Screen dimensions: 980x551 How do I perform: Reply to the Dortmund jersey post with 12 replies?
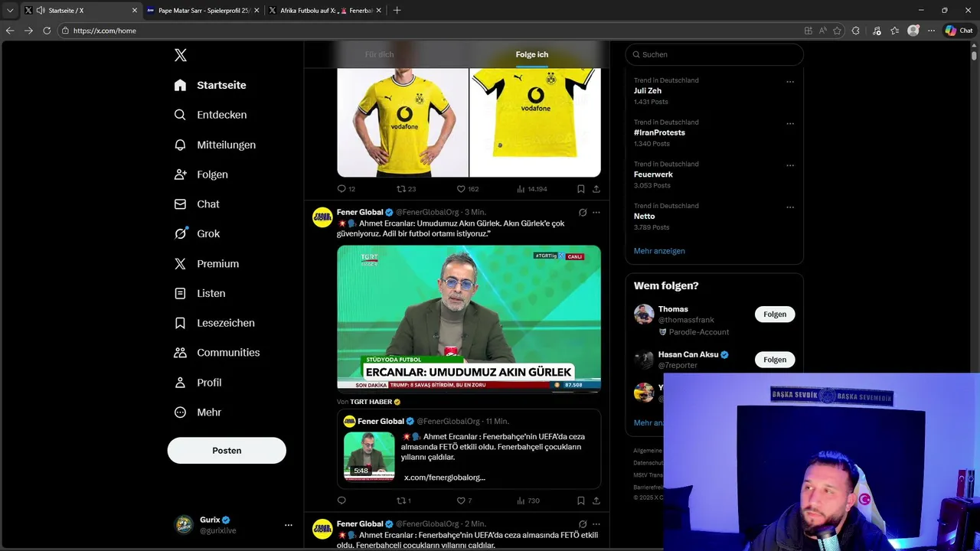[346, 189]
